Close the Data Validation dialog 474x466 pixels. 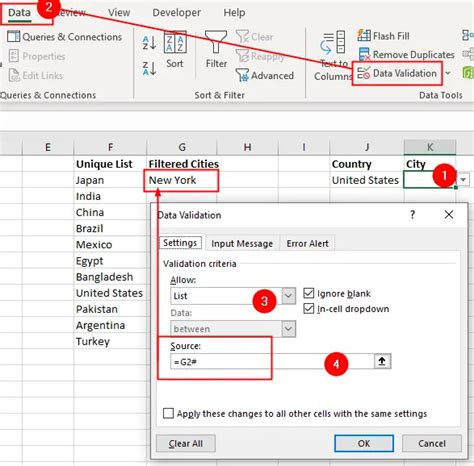tap(449, 214)
